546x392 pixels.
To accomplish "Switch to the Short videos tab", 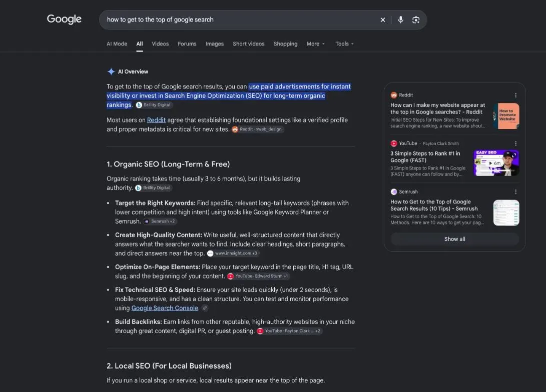I will click(249, 44).
